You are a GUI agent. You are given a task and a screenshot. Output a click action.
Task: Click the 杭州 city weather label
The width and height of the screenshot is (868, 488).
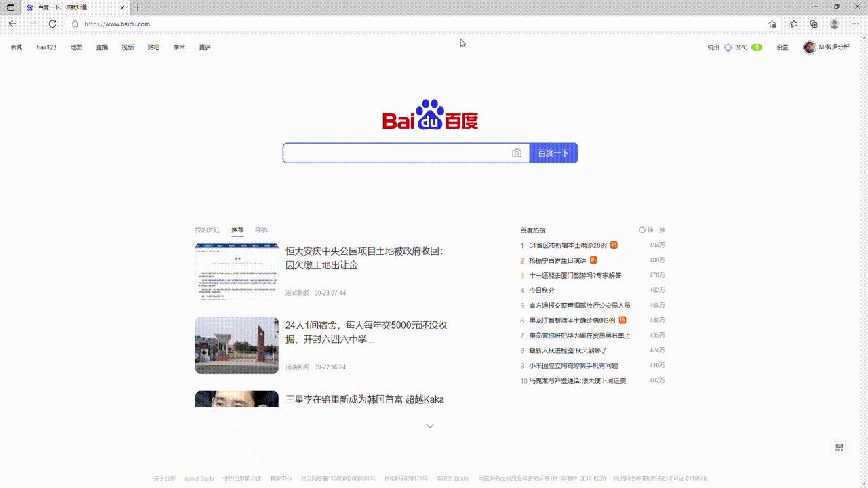click(713, 47)
